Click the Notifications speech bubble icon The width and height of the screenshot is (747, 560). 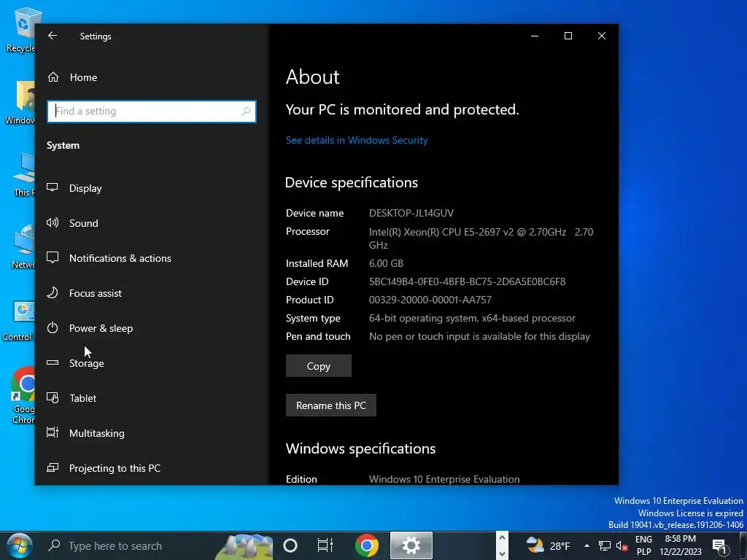tap(53, 257)
